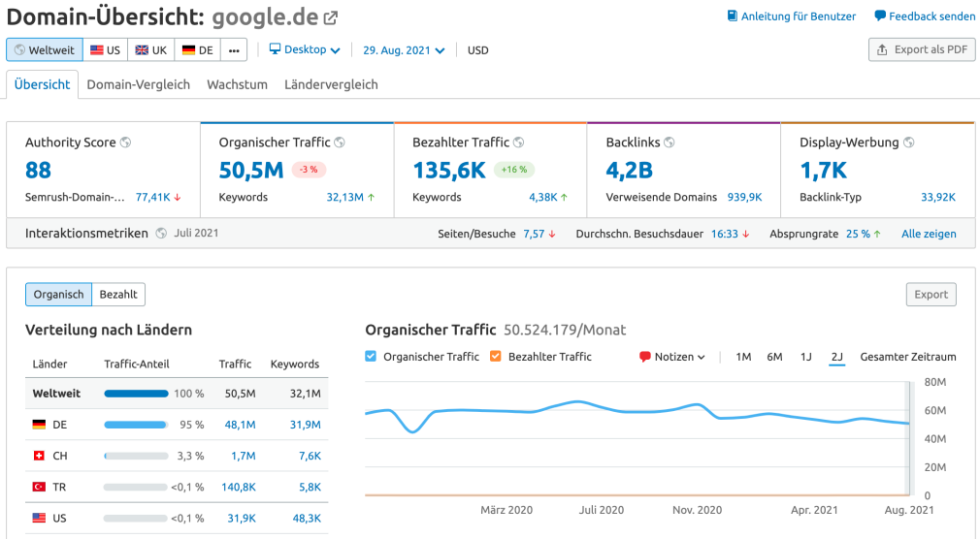Open Desktop device dropdown
This screenshot has width=980, height=539.
tap(305, 49)
